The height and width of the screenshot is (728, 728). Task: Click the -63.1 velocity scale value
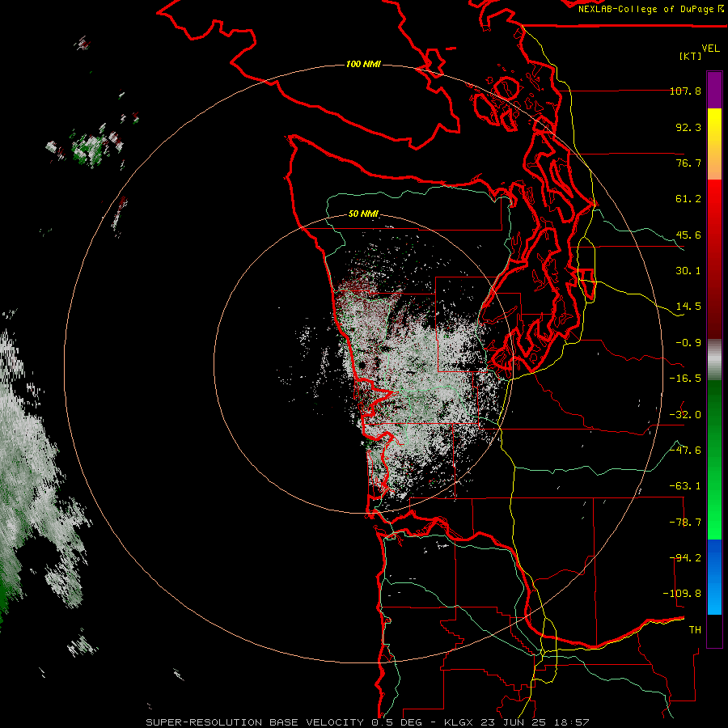point(685,486)
